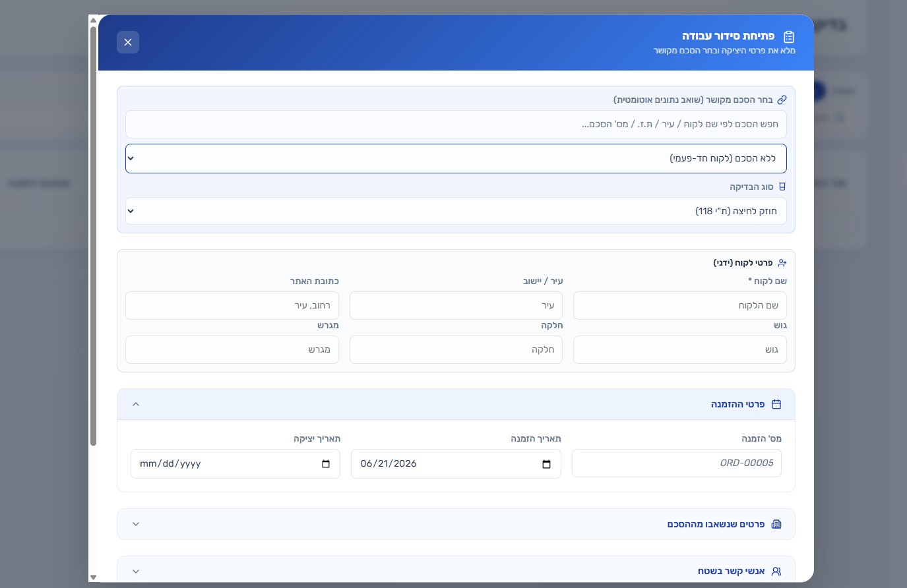Click the scrollbar down arrow
The width and height of the screenshot is (907, 588).
coord(93,577)
